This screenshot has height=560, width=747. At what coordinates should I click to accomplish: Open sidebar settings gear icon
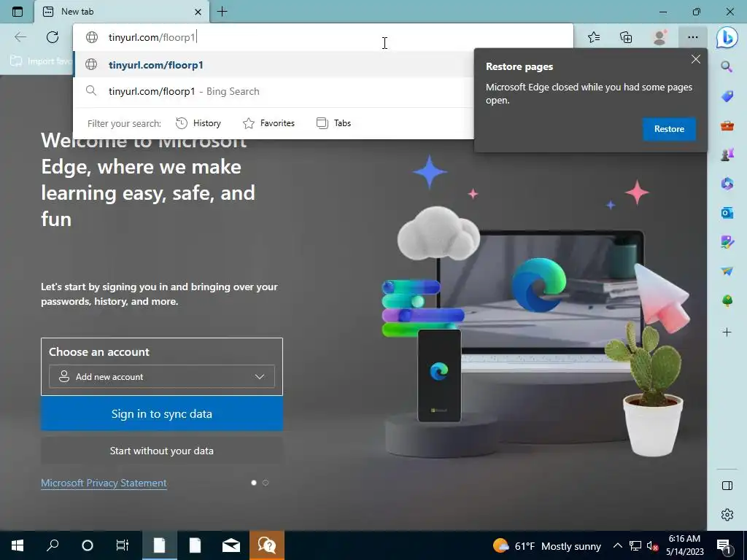point(727,515)
